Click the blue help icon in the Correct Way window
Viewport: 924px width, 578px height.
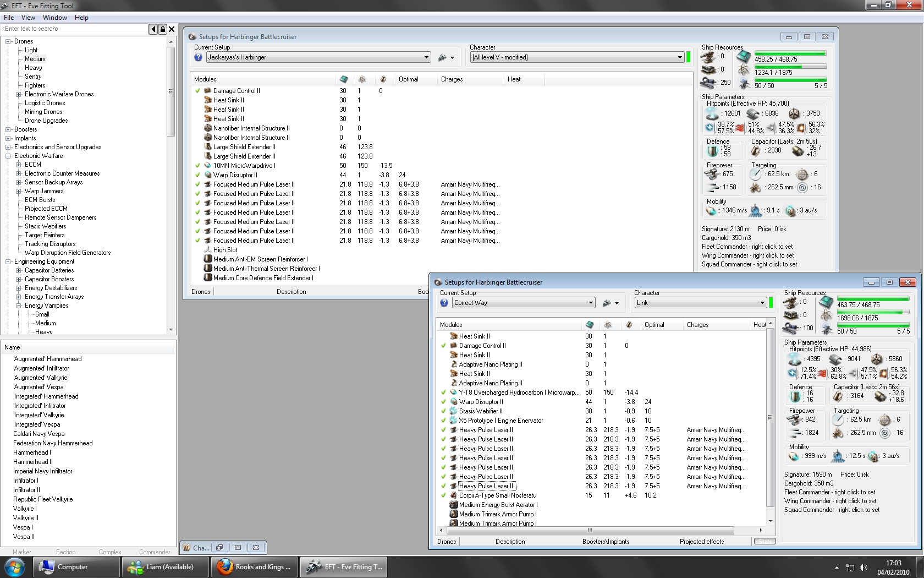click(x=444, y=303)
